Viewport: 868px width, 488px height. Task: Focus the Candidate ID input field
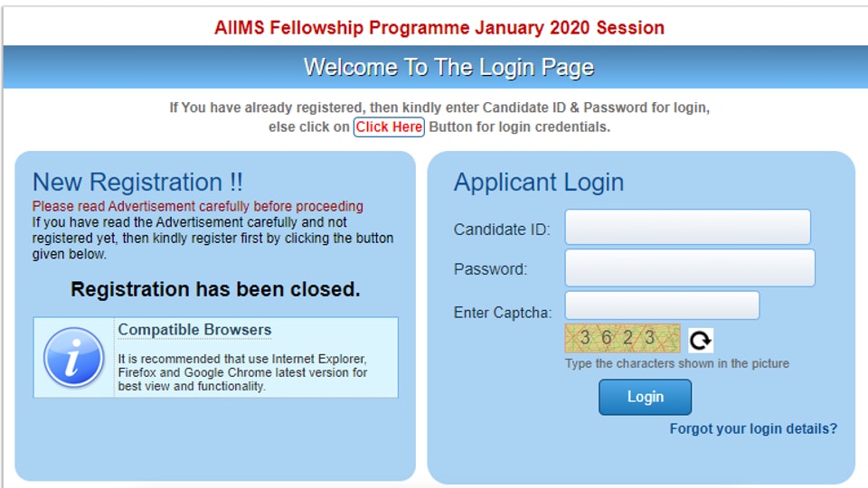tap(687, 228)
